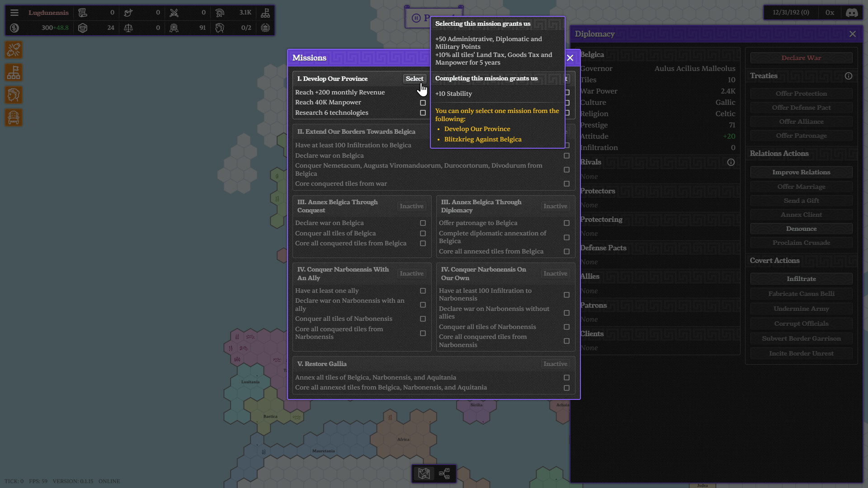Open the combat panel via the boxing gloves icon
This screenshot has height=488, width=868.
14,50
